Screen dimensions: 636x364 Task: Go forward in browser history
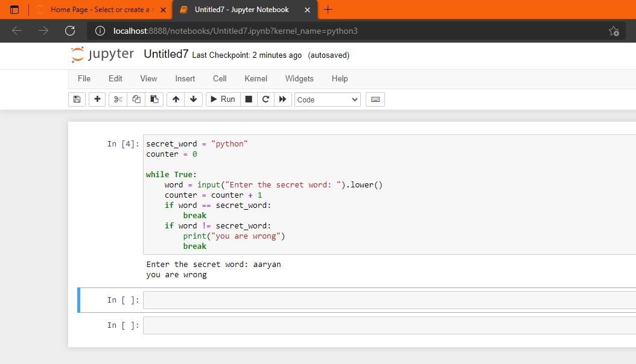point(43,31)
